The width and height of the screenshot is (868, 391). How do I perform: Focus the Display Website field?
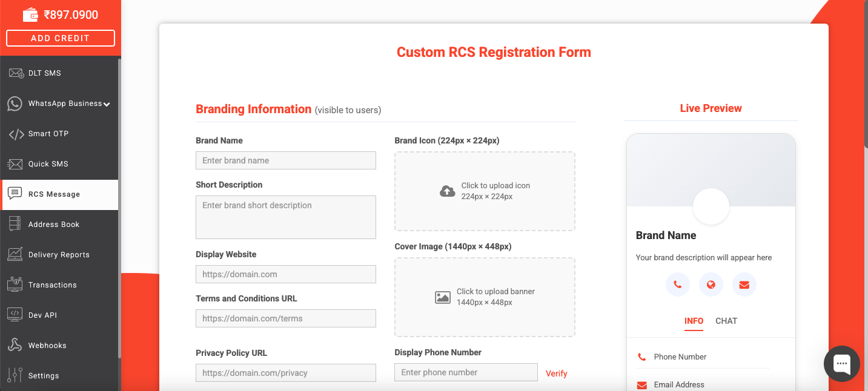pos(286,274)
